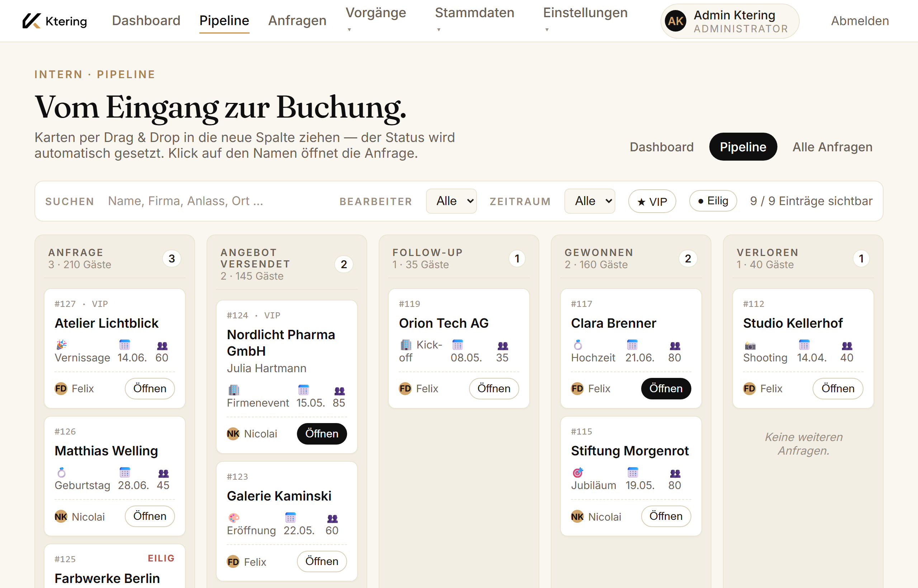The width and height of the screenshot is (918, 588).
Task: Click Abmelden to log out
Action: coord(859,21)
